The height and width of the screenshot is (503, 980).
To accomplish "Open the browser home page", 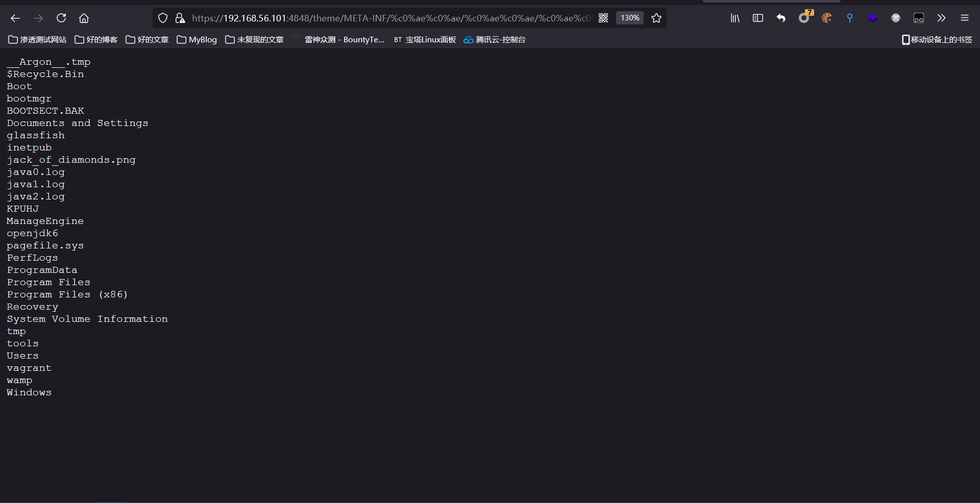I will 84,18.
